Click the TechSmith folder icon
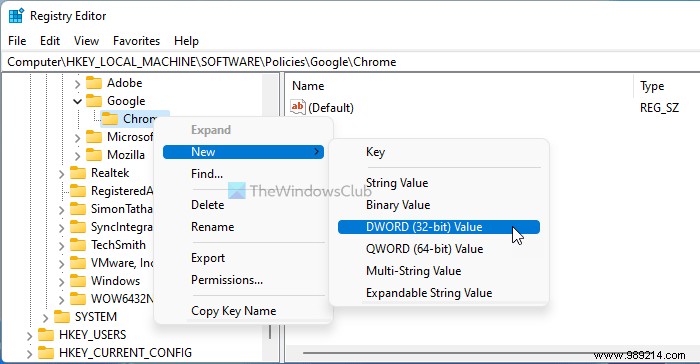Image resolution: width=700 pixels, height=364 pixels. (78, 245)
